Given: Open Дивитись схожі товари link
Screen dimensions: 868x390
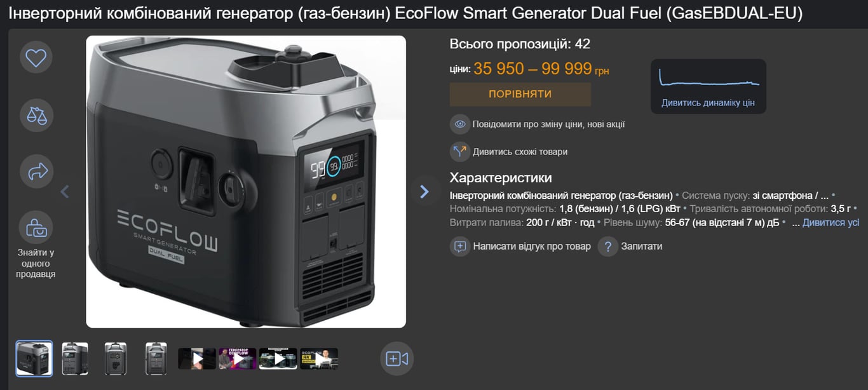Looking at the screenshot, I should (520, 152).
